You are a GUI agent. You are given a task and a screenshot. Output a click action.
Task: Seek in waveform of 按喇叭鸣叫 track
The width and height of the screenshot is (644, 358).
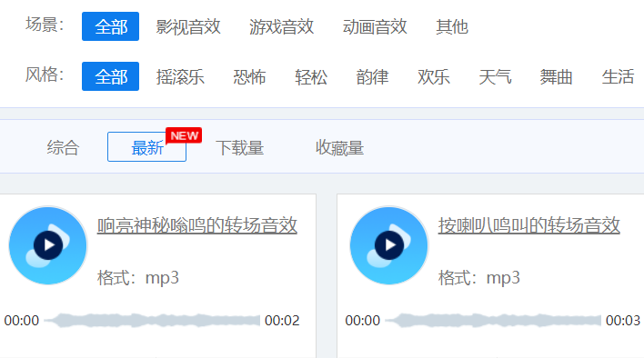pyautogui.click(x=493, y=320)
